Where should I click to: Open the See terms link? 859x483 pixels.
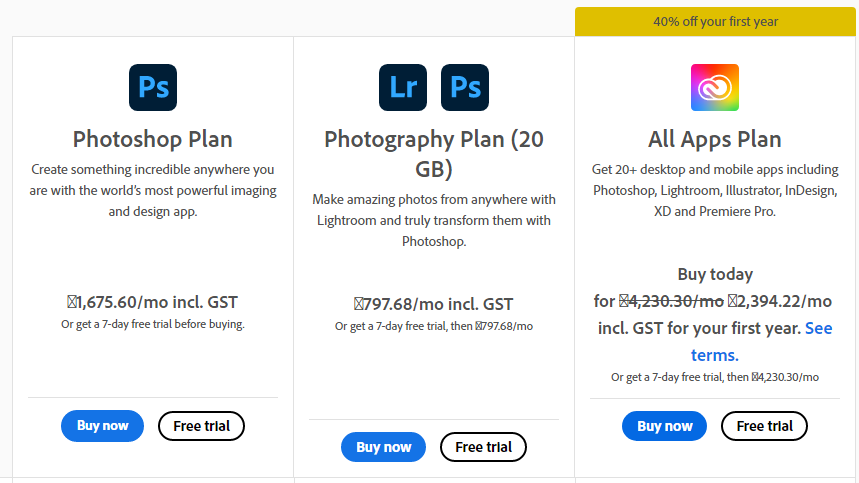click(760, 341)
